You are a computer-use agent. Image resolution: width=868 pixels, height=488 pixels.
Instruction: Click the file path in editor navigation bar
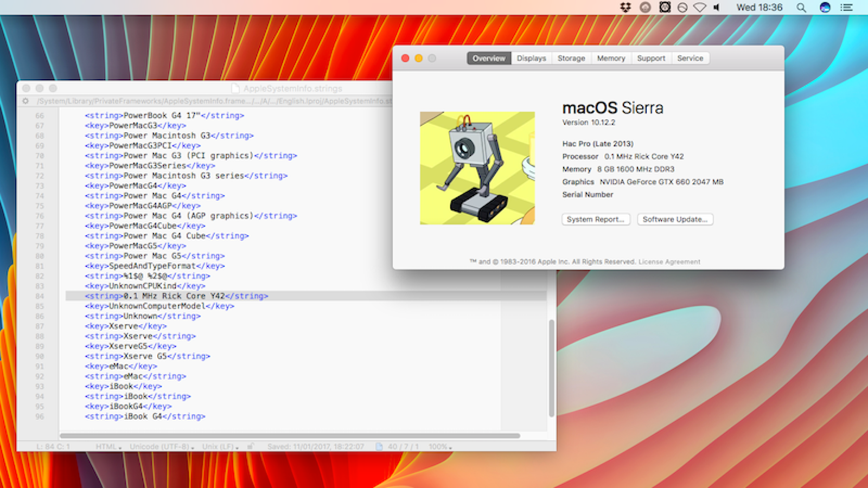point(215,101)
